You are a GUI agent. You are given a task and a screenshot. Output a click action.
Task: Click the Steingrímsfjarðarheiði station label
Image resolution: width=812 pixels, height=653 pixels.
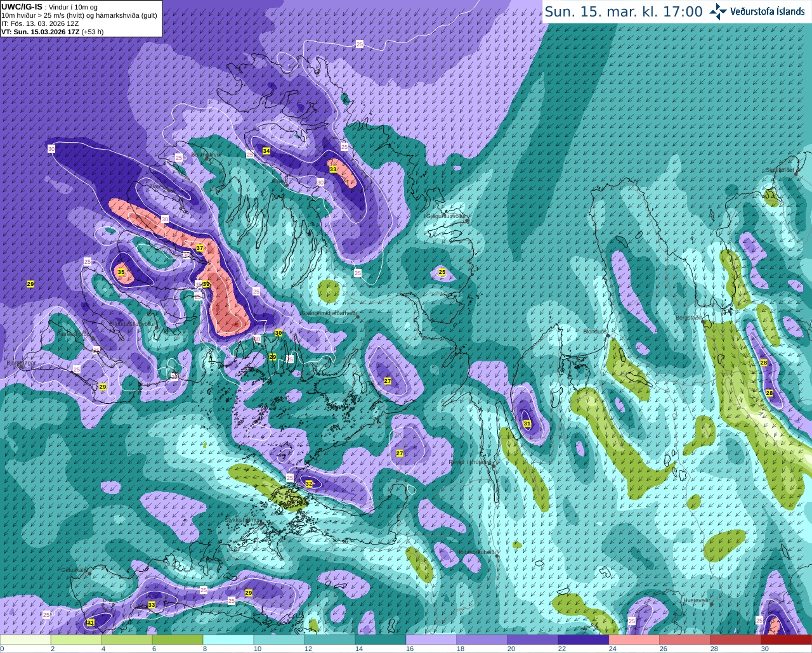pyautogui.click(x=329, y=313)
